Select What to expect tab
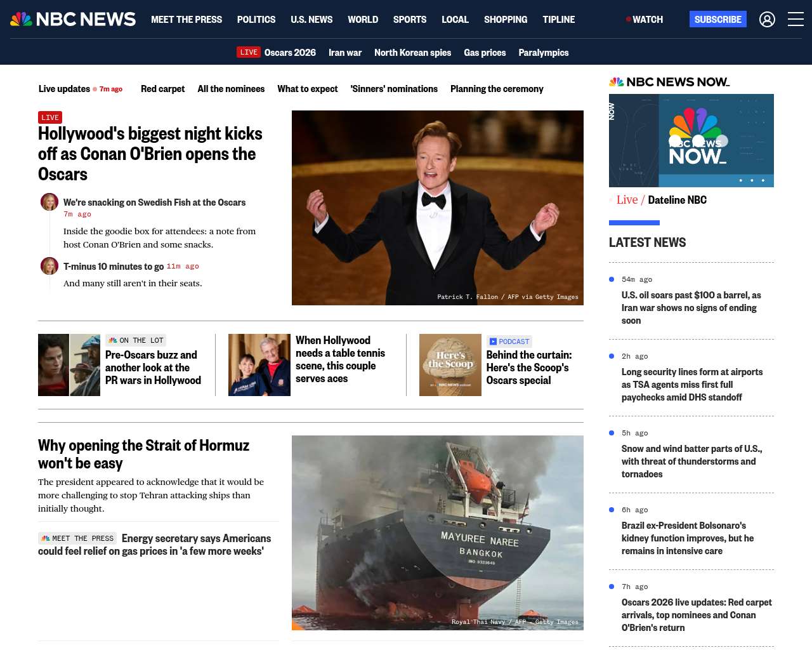Image resolution: width=812 pixels, height=650 pixels. click(x=308, y=89)
